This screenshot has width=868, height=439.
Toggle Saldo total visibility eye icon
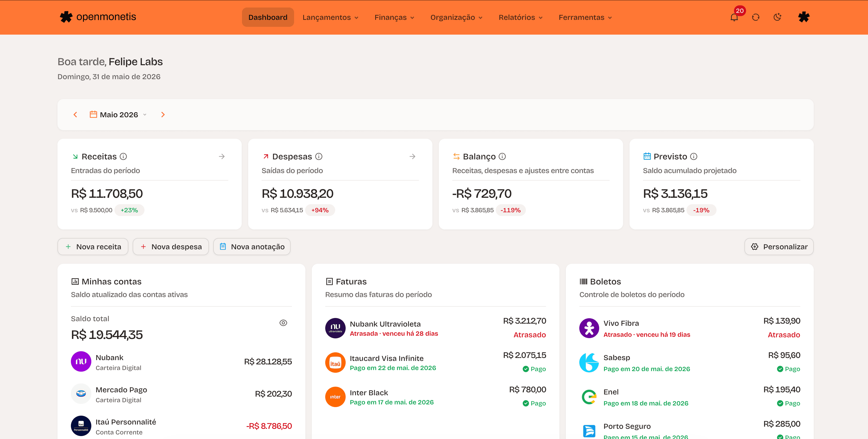point(283,323)
